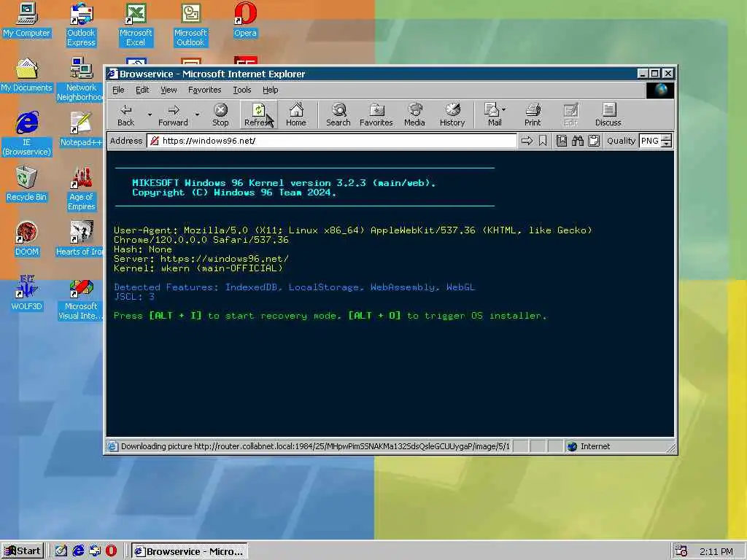Image resolution: width=747 pixels, height=560 pixels.
Task: Click the Downloading picture status bar text
Action: (x=315, y=446)
